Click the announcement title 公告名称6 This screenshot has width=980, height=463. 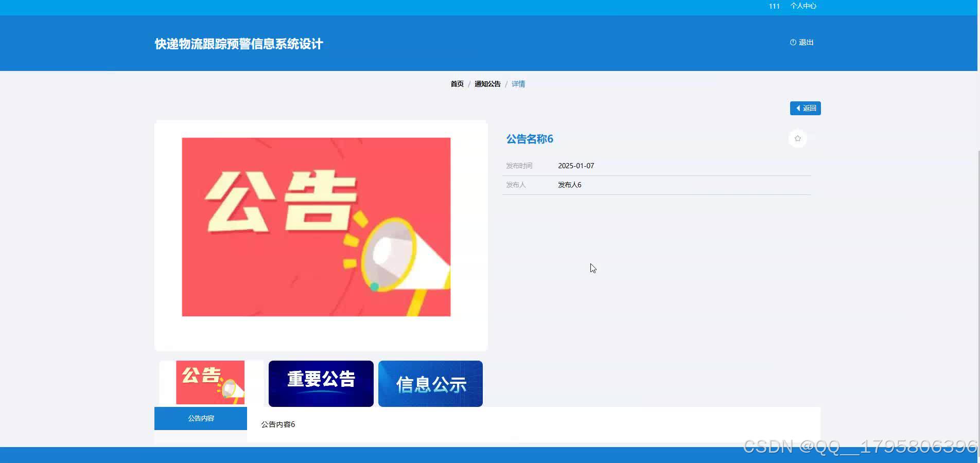point(529,138)
